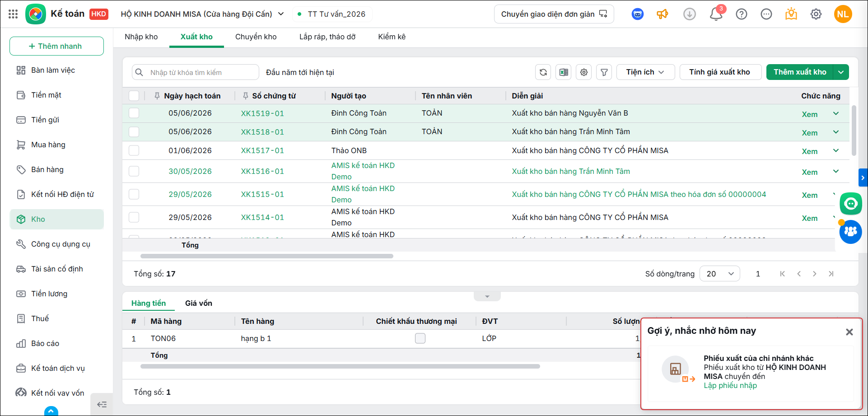The image size is (868, 416).
Task: Go to previous page arrow
Action: pos(799,274)
